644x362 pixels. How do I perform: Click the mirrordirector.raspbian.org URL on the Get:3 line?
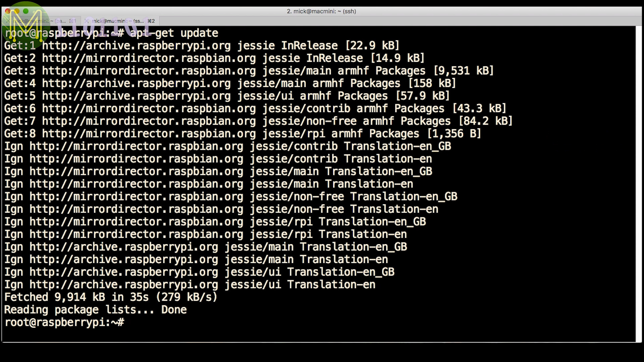coord(149,71)
